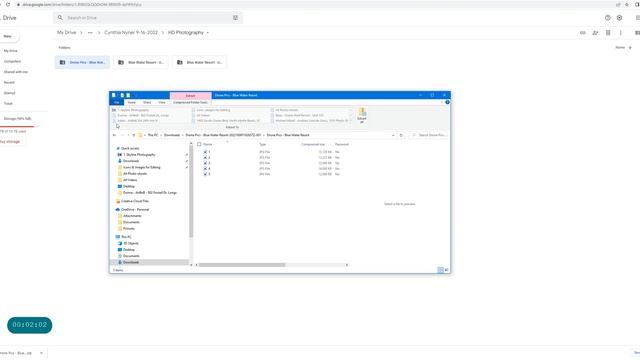This screenshot has height=360, width=640.
Task: Refresh the File Explorer address bar
Action: point(401,135)
